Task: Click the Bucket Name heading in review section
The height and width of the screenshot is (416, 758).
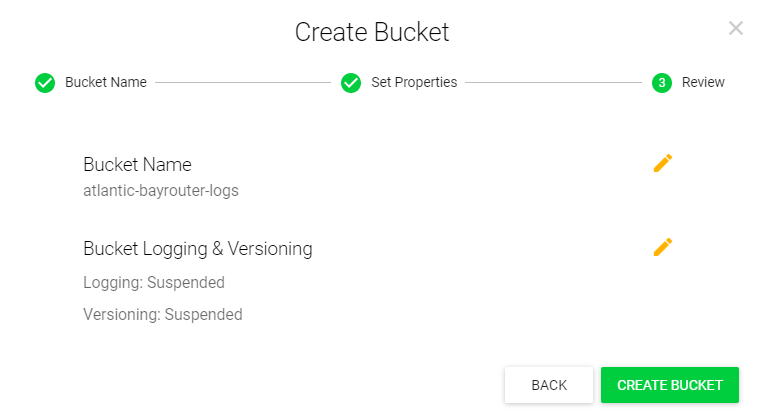Action: pos(137,164)
